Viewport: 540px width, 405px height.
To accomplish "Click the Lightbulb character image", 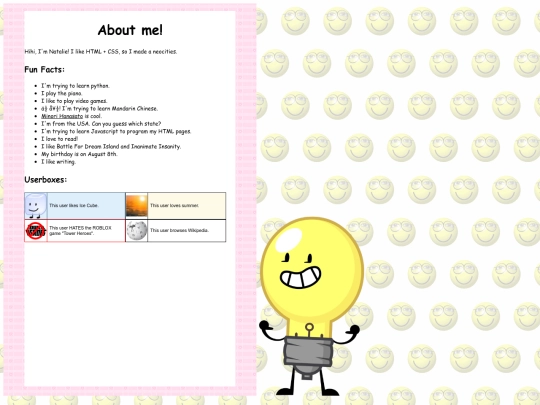I will click(x=311, y=307).
